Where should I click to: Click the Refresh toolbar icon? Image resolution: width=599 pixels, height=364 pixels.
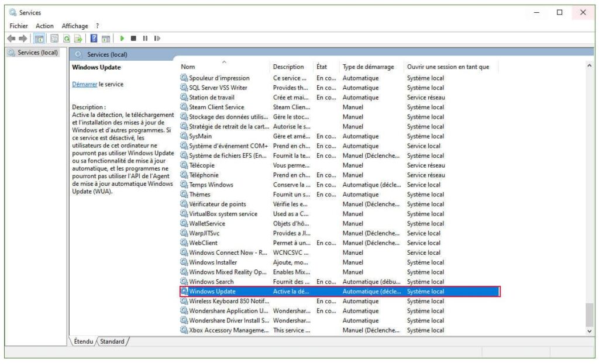point(67,39)
